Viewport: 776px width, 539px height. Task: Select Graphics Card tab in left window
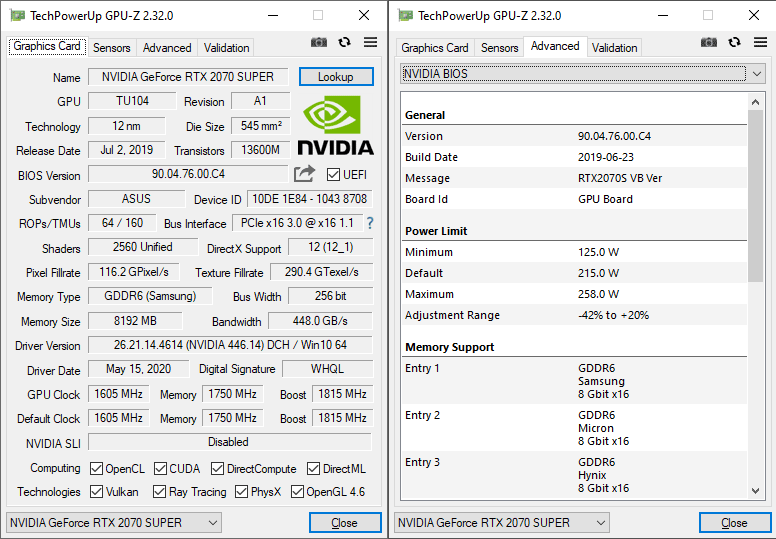pyautogui.click(x=47, y=47)
